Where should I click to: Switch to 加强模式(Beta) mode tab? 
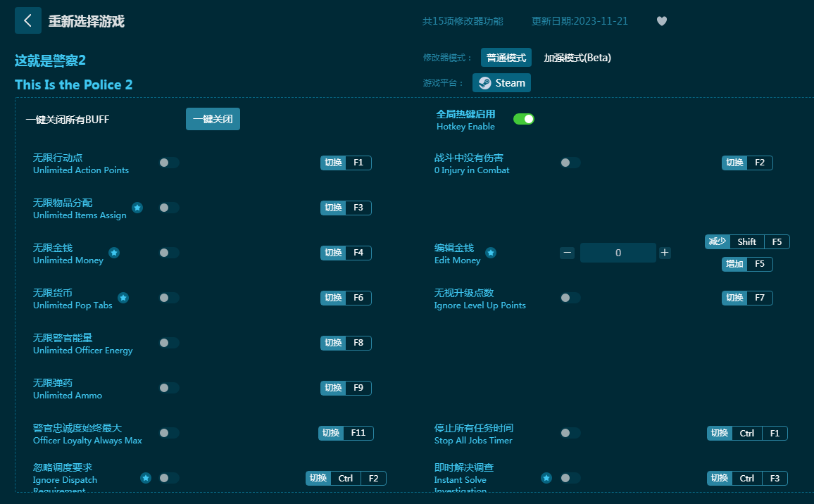tap(577, 58)
